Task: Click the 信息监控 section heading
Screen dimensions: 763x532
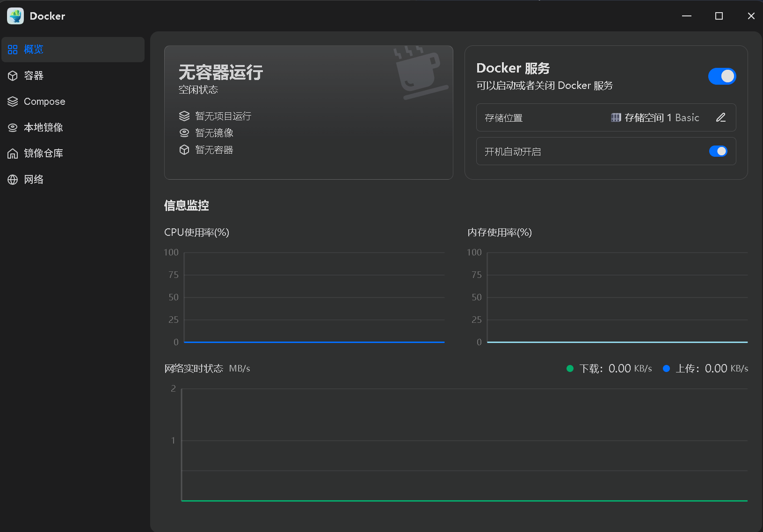Action: [x=187, y=205]
